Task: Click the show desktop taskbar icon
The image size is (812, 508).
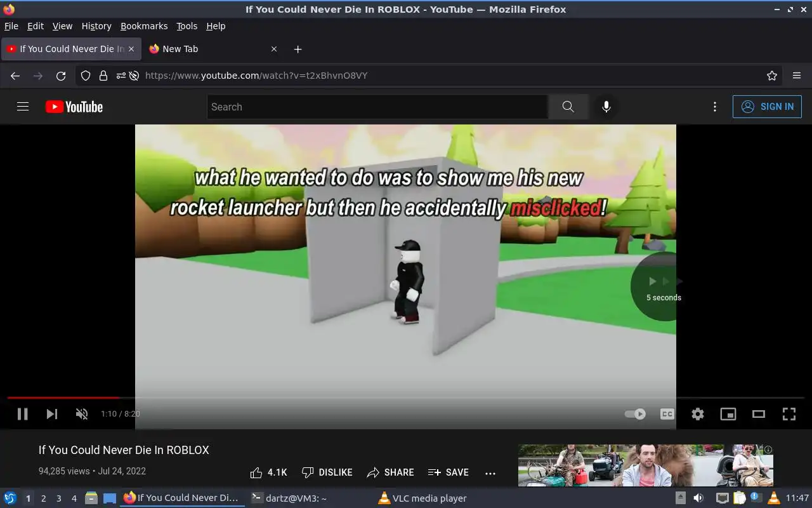Action: pyautogui.click(x=110, y=498)
